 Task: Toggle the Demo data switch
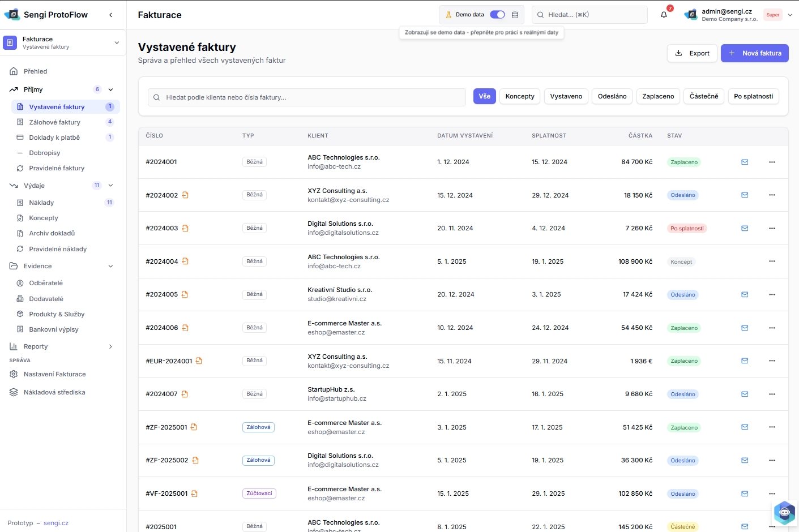[x=497, y=15]
